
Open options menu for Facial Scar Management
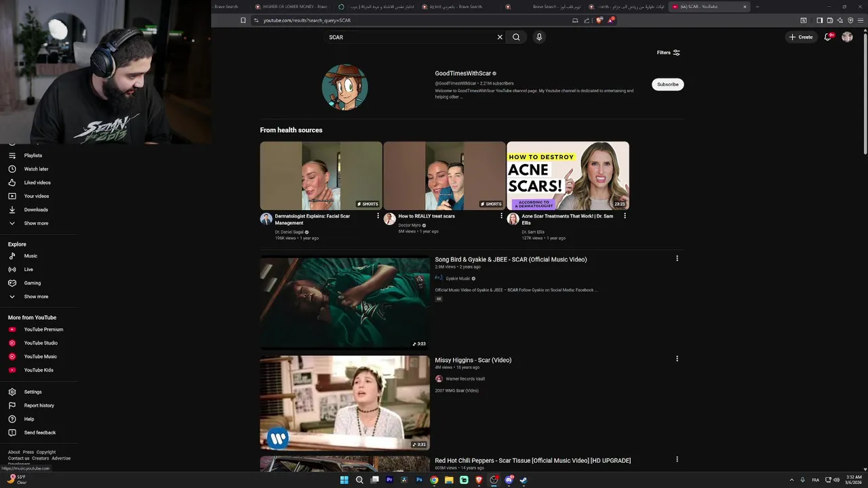point(378,216)
